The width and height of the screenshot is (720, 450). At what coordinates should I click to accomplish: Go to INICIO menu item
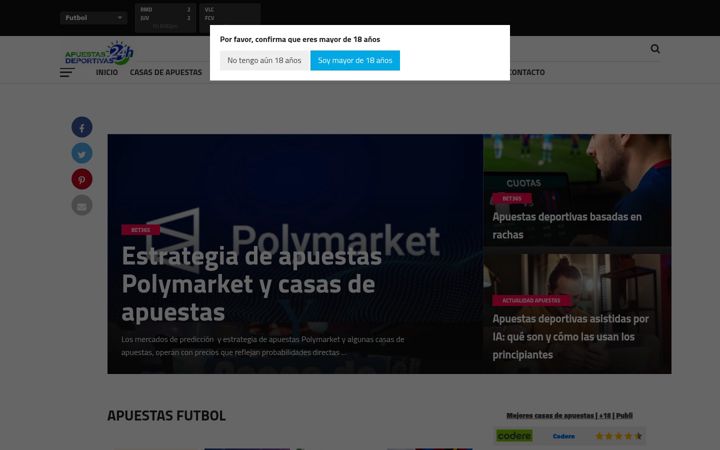point(107,73)
